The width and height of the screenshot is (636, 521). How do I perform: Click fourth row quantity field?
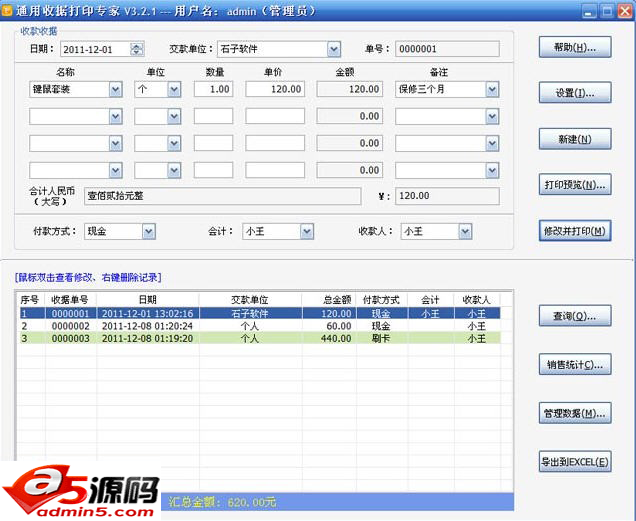click(x=213, y=170)
